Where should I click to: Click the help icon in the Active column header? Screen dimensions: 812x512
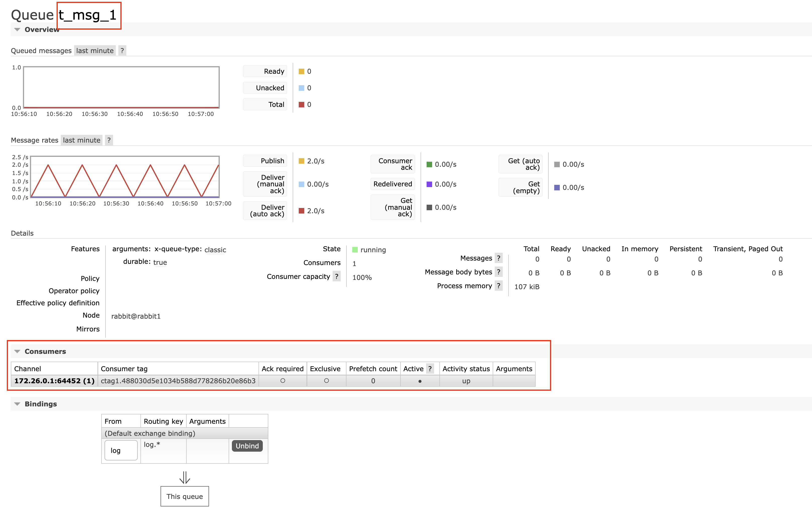point(430,369)
